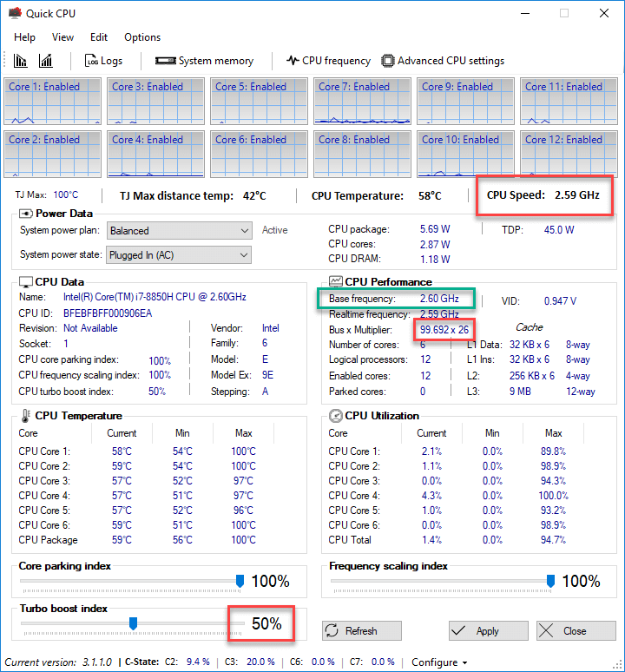Toggle the Core 7 graph tile
The width and height of the screenshot is (625, 672).
pyautogui.click(x=362, y=101)
